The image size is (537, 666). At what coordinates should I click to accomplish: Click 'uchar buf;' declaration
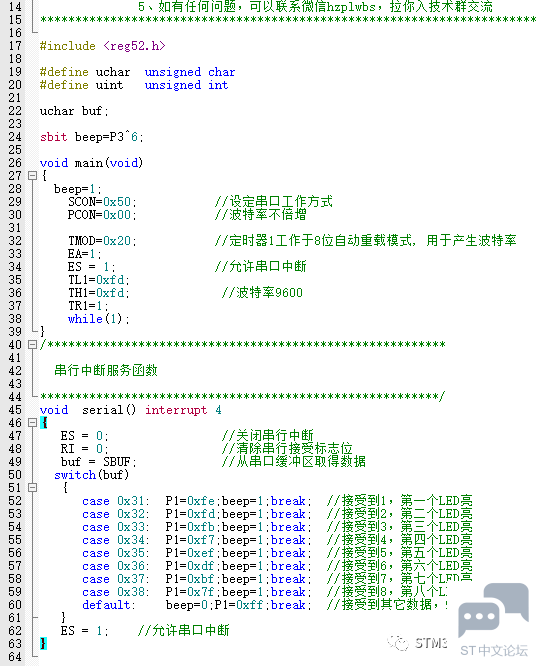point(74,111)
